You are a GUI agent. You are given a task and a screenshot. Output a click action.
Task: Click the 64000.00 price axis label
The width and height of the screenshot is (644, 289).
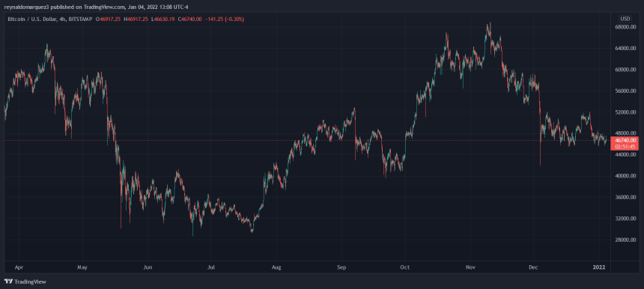tap(625, 49)
